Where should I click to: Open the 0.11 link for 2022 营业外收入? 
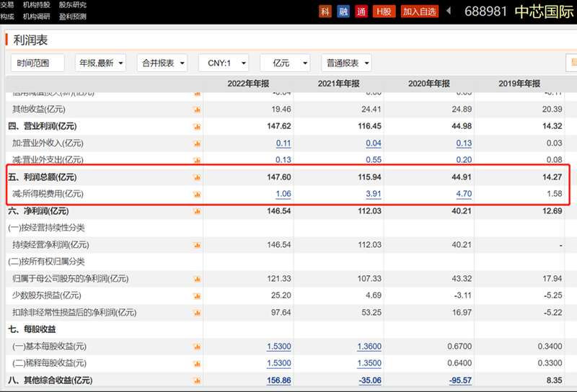[283, 143]
